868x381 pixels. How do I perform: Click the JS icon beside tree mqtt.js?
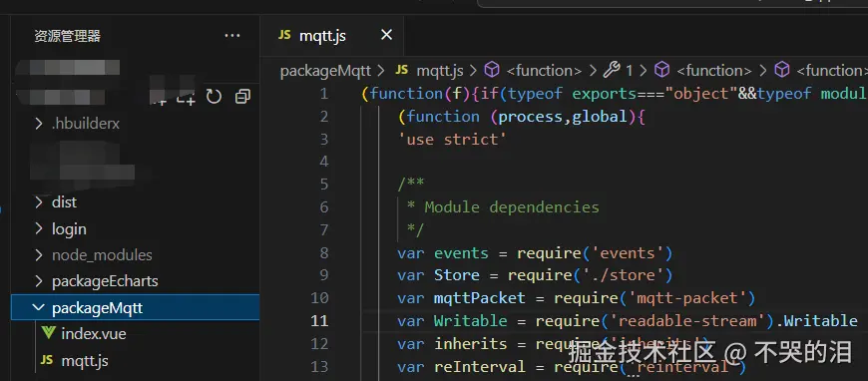click(48, 360)
